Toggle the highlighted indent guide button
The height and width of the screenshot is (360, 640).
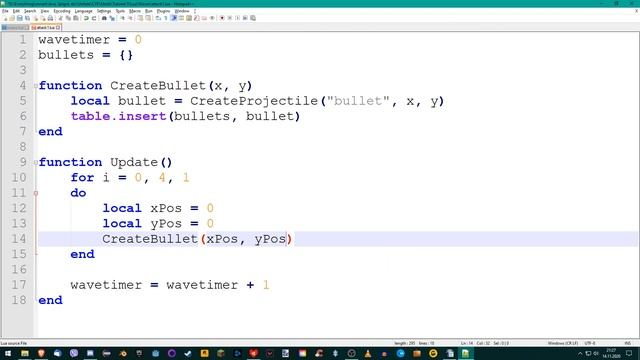pyautogui.click(x=173, y=18)
